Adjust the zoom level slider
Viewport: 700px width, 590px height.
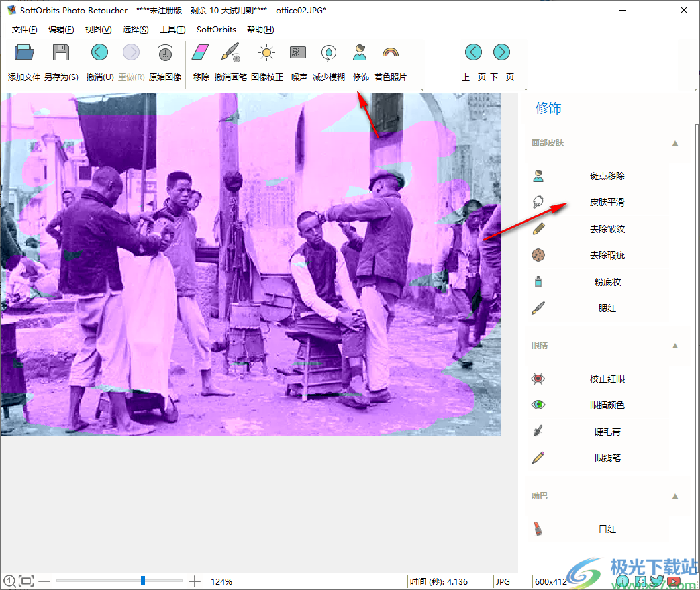click(143, 580)
